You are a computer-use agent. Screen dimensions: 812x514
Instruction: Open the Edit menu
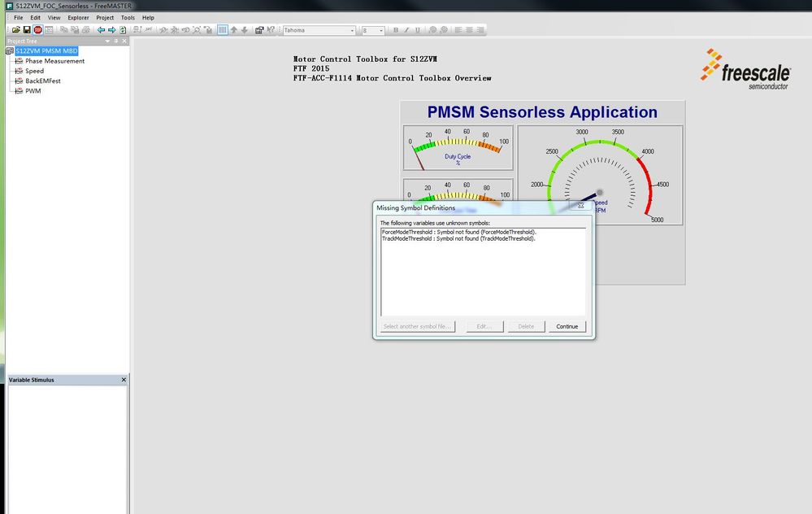[x=35, y=18]
